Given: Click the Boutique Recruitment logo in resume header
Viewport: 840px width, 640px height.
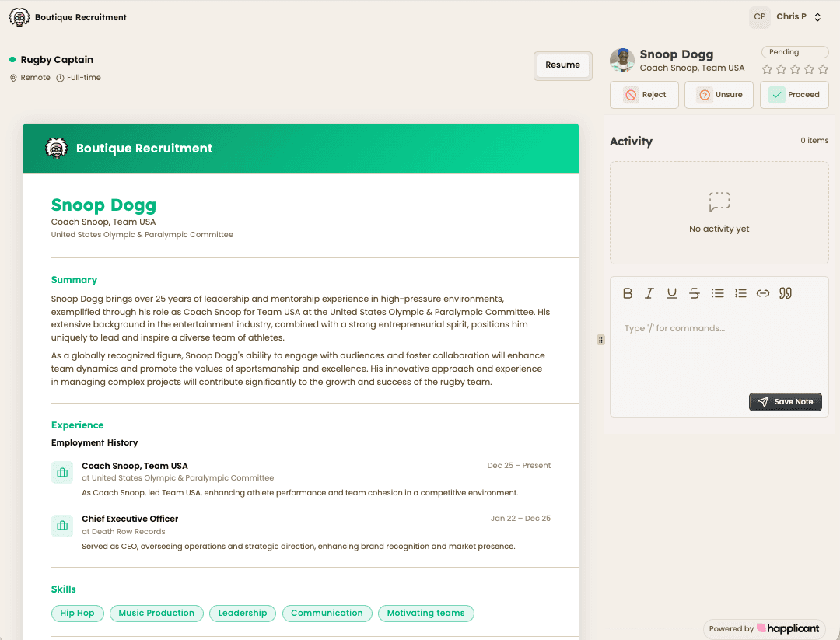Looking at the screenshot, I should (x=56, y=149).
